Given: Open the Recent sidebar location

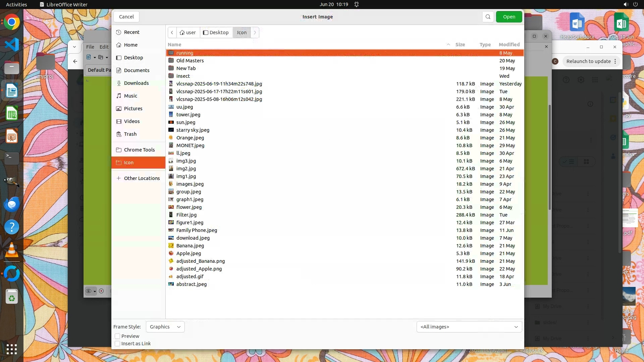Looking at the screenshot, I should click(x=131, y=32).
